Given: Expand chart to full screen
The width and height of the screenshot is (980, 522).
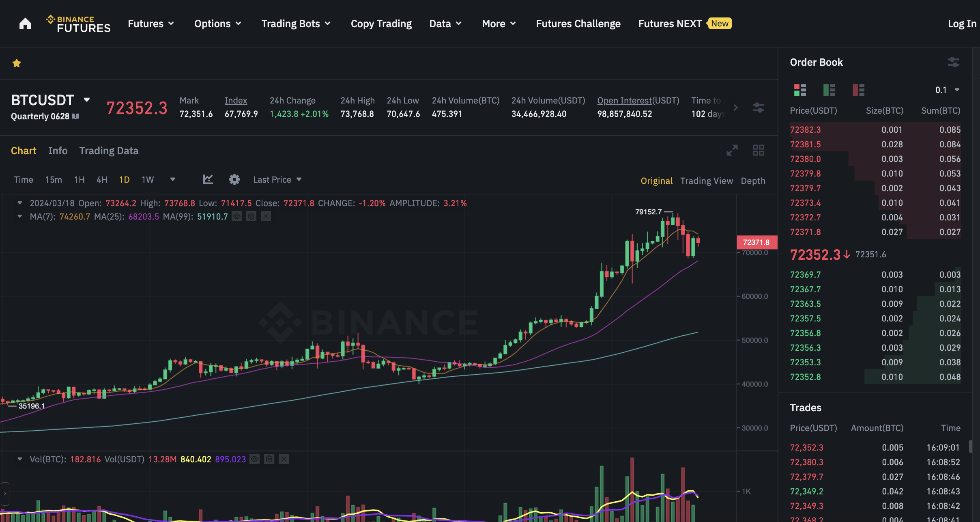Looking at the screenshot, I should (732, 151).
